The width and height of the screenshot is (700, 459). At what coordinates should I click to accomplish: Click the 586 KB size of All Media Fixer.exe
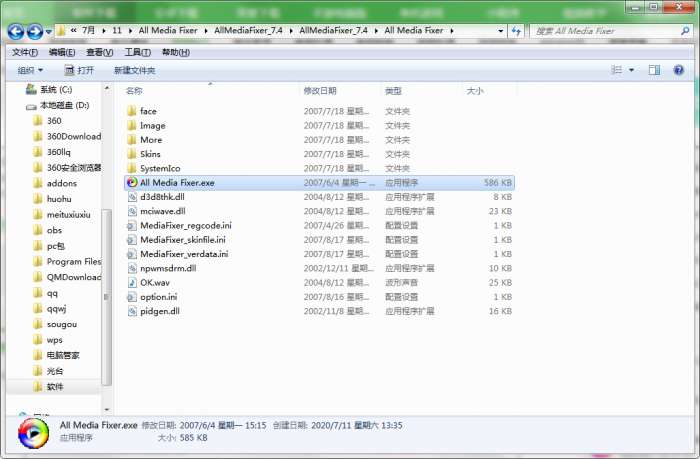tap(498, 183)
